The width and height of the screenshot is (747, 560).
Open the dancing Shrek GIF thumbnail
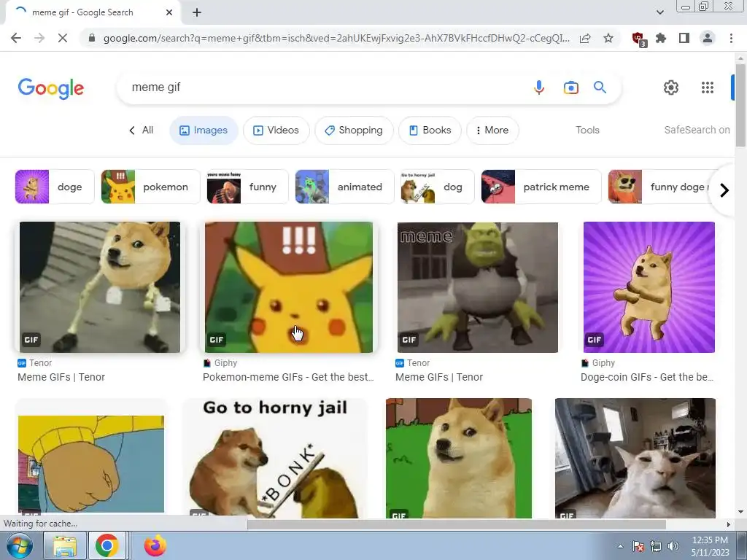tap(477, 287)
